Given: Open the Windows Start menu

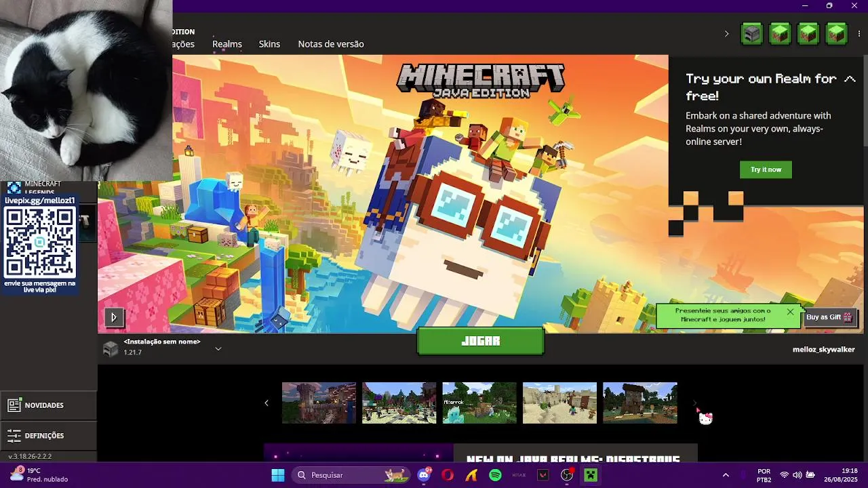Looking at the screenshot, I should point(278,475).
